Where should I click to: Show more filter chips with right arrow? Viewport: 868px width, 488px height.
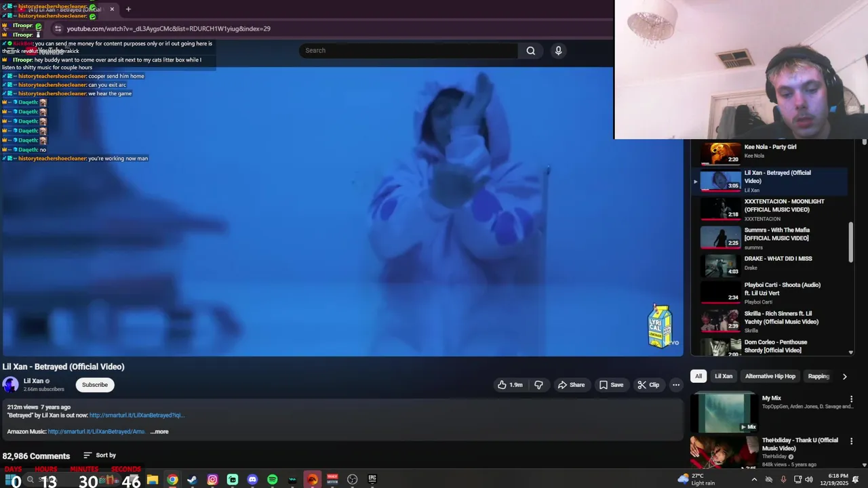tap(844, 376)
